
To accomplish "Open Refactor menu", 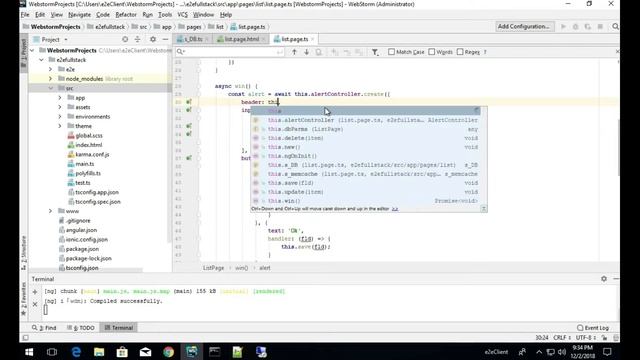I will [126, 15].
